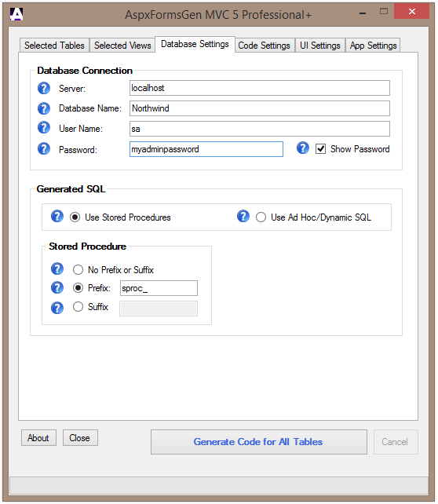Viewport: 438px width, 504px height.
Task: Click the Password field showing myadminpassword
Action: click(x=206, y=149)
